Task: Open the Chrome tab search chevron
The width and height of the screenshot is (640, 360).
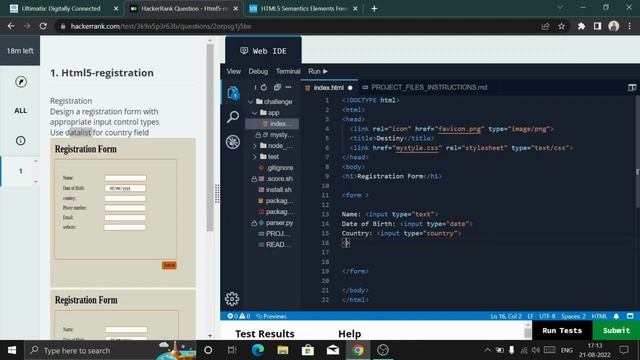Action: click(x=560, y=8)
